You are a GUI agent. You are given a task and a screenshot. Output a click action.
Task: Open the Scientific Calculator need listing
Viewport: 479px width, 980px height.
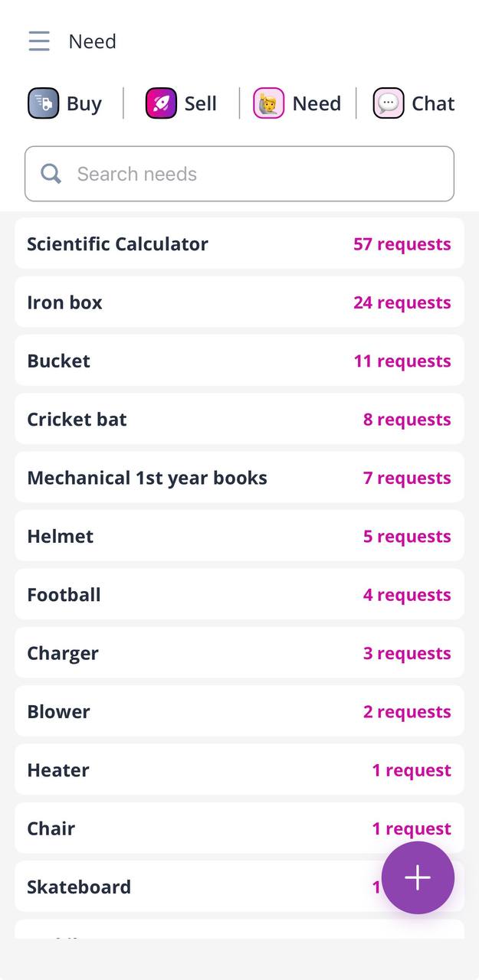[117, 243]
